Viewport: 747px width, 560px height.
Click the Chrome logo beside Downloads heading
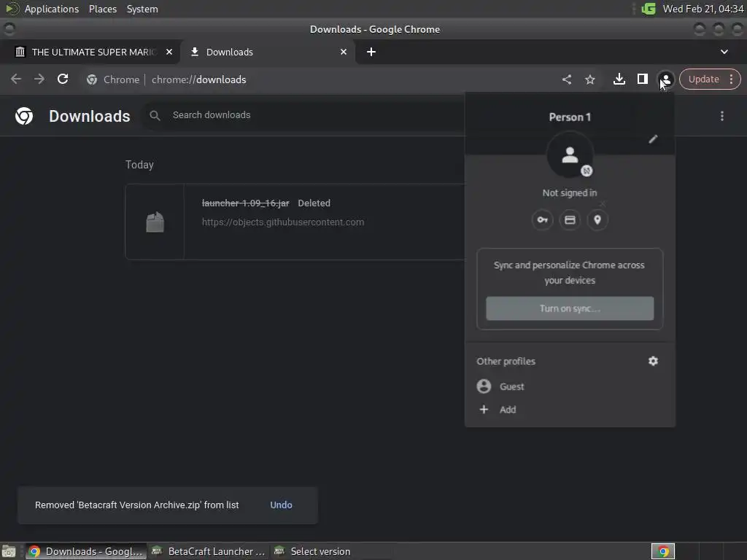[24, 116]
